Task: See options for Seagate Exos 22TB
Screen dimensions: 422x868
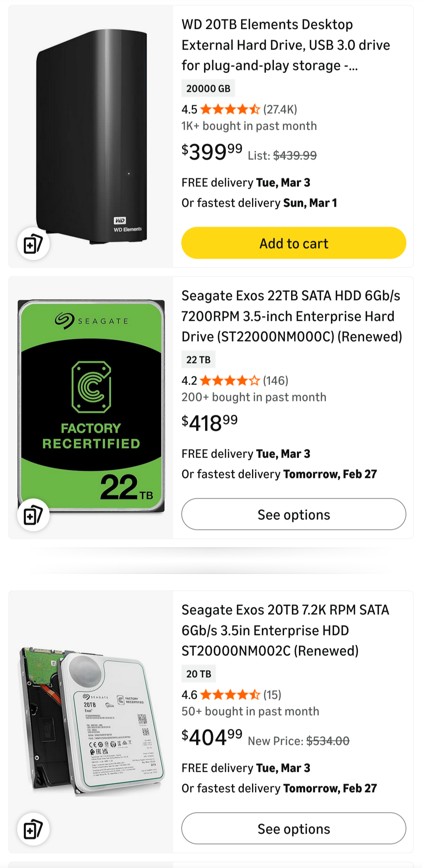Action: point(293,514)
